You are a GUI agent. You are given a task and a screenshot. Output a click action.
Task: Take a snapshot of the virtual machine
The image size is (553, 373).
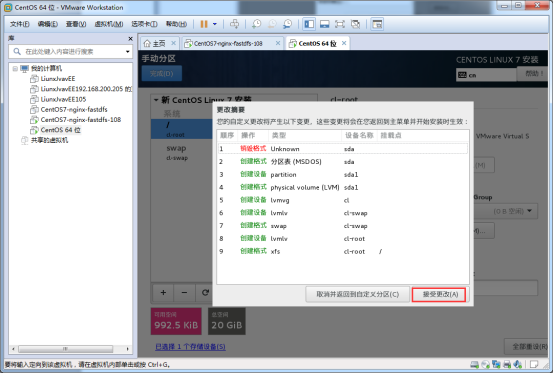click(256, 24)
